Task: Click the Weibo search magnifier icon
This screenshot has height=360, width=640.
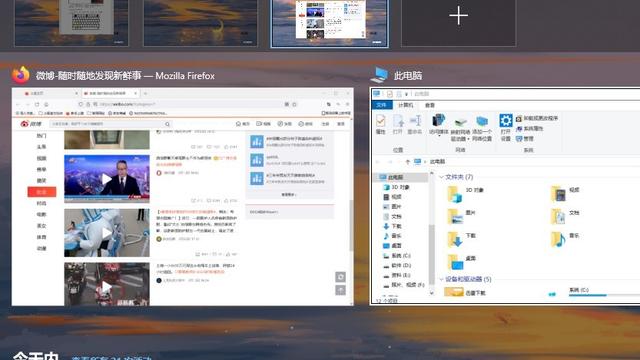Action: 167,124
